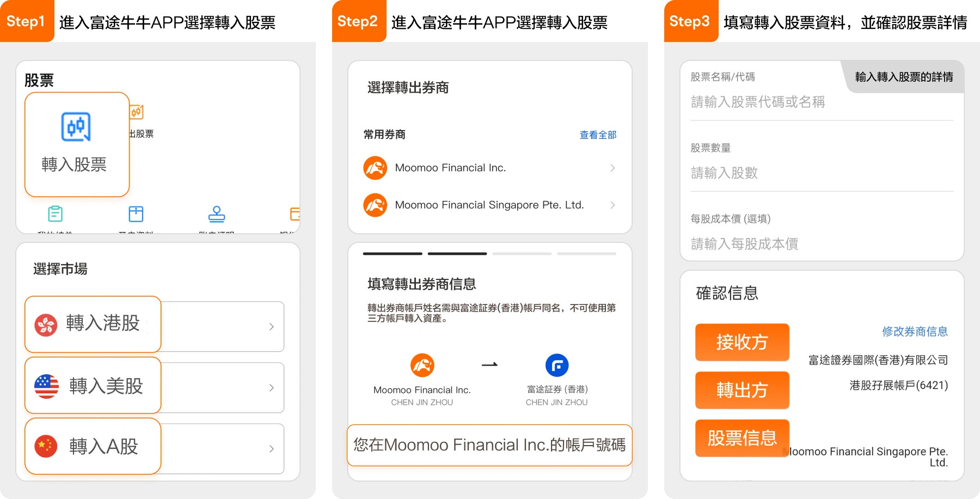This screenshot has height=499, width=980.
Task: Expand the 轉入美股 row chevron
Action: pos(271,387)
